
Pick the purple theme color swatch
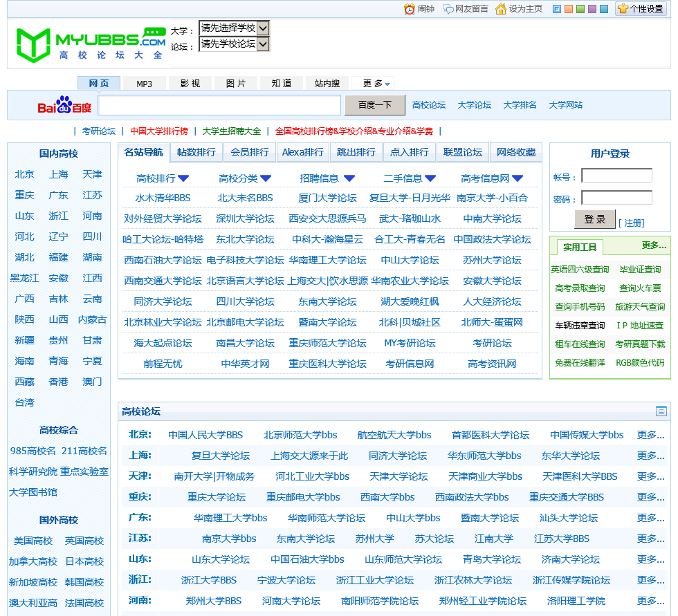click(x=592, y=9)
